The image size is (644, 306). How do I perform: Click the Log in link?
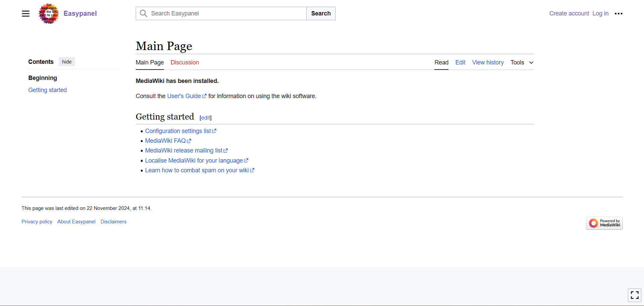pyautogui.click(x=600, y=13)
